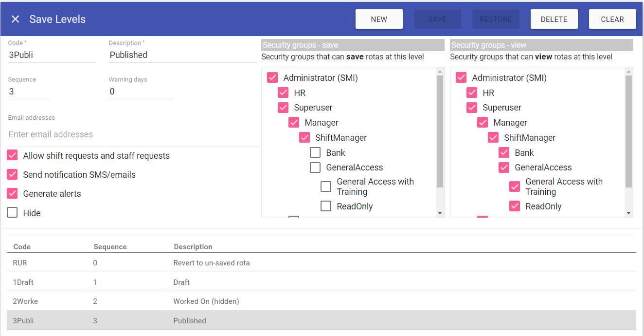Image resolution: width=644 pixels, height=336 pixels.
Task: Click the CLEAR button
Action: [612, 19]
